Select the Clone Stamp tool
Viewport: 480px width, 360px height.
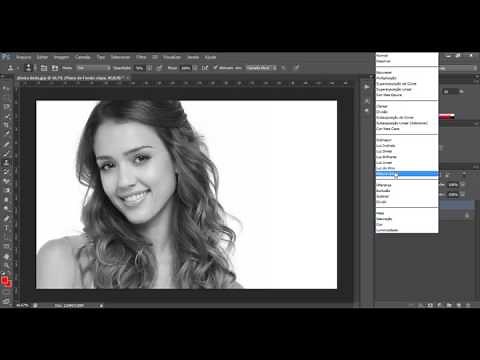(6, 163)
